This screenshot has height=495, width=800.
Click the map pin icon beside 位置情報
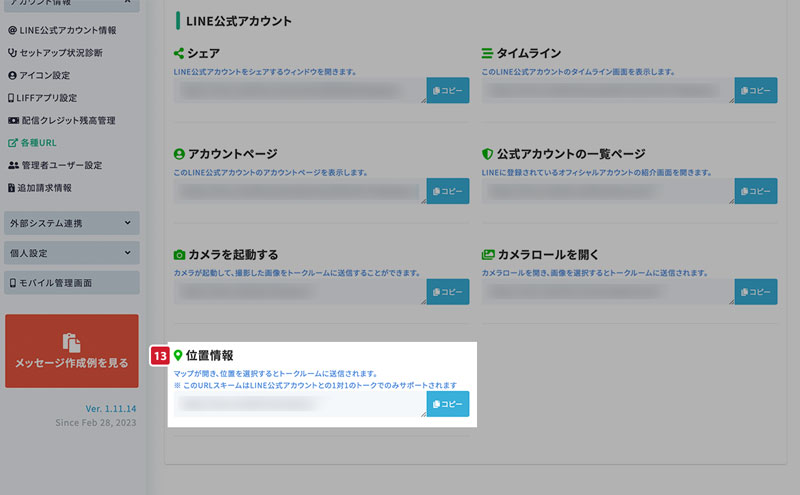pos(178,355)
